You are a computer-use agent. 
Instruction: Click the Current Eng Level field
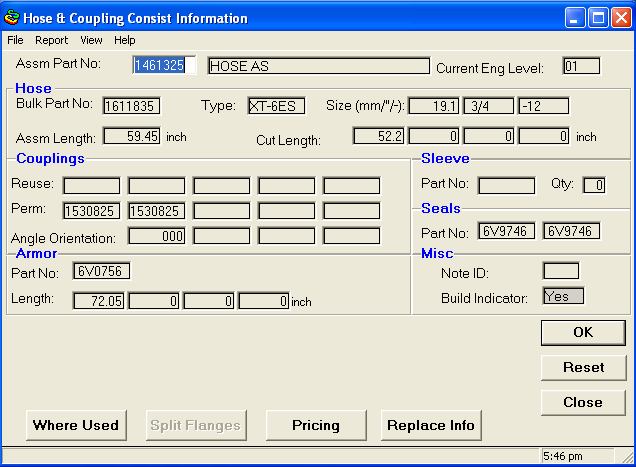coord(580,66)
